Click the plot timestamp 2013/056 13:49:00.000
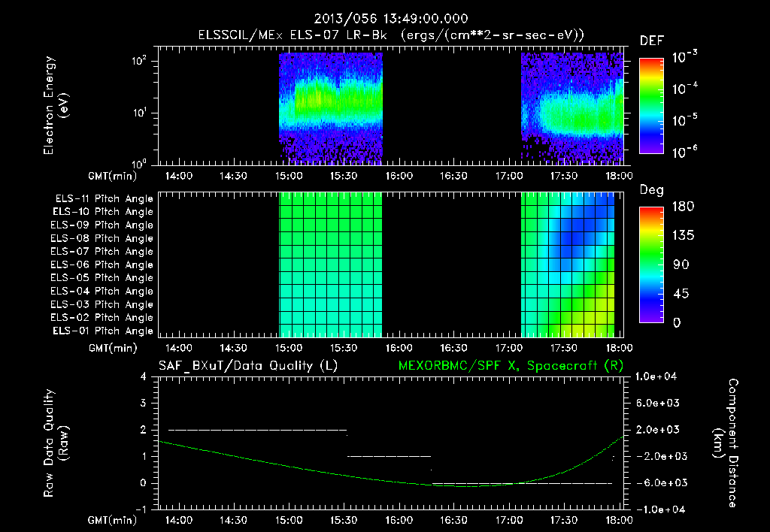 391,19
